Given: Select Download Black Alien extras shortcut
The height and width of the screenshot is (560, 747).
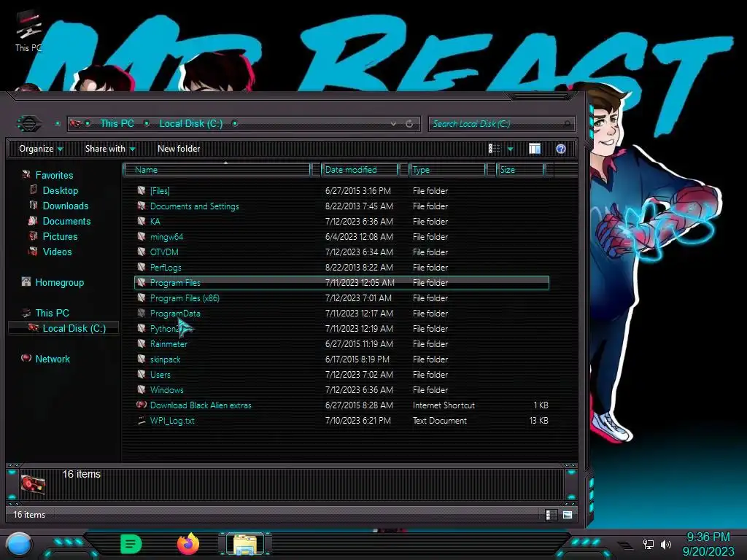Looking at the screenshot, I should click(x=201, y=405).
